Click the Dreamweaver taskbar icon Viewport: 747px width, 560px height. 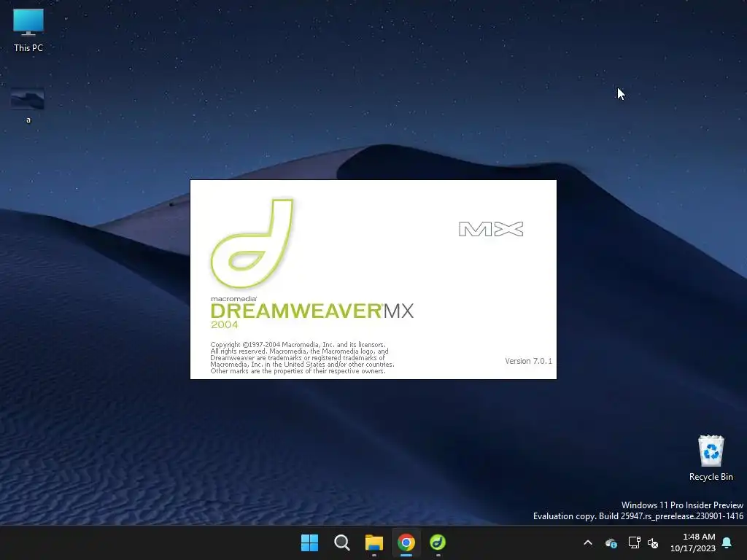point(438,542)
